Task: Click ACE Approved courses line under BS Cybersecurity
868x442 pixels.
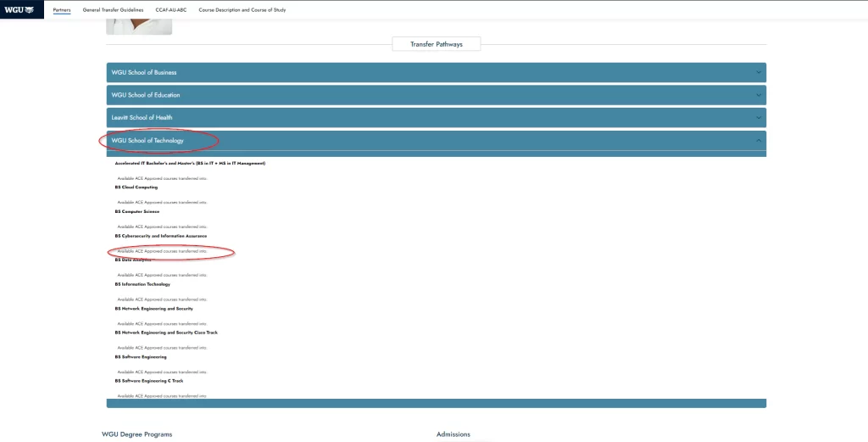Action: (x=162, y=251)
